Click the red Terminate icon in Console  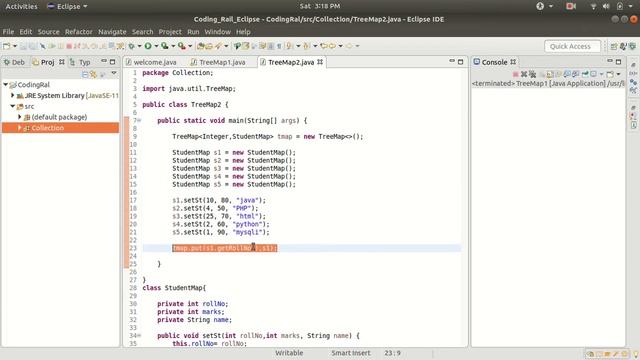point(516,74)
